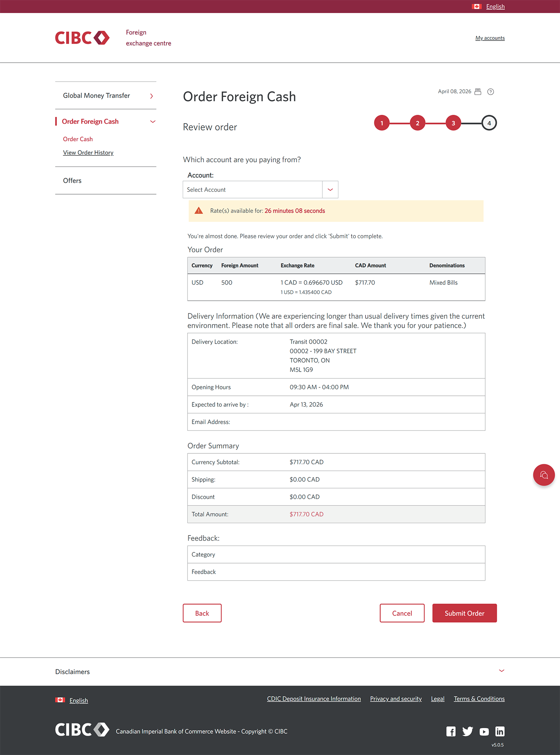Viewport: 560px width, 755px height.
Task: Click English language link in footer
Action: click(x=79, y=701)
